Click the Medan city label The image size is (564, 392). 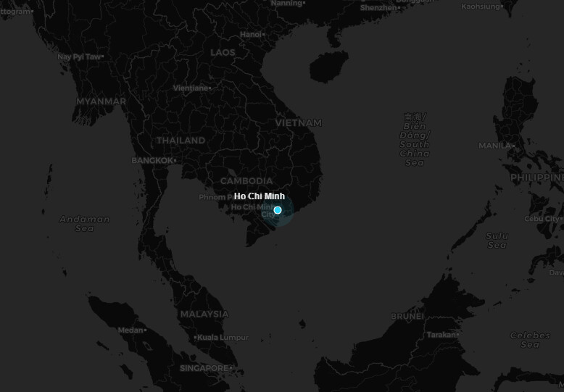(x=130, y=330)
